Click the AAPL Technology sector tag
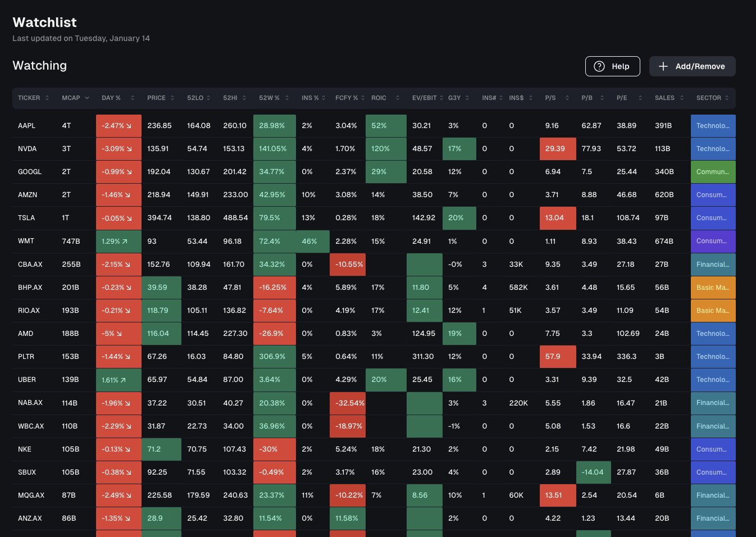This screenshot has width=756, height=537. click(x=713, y=126)
